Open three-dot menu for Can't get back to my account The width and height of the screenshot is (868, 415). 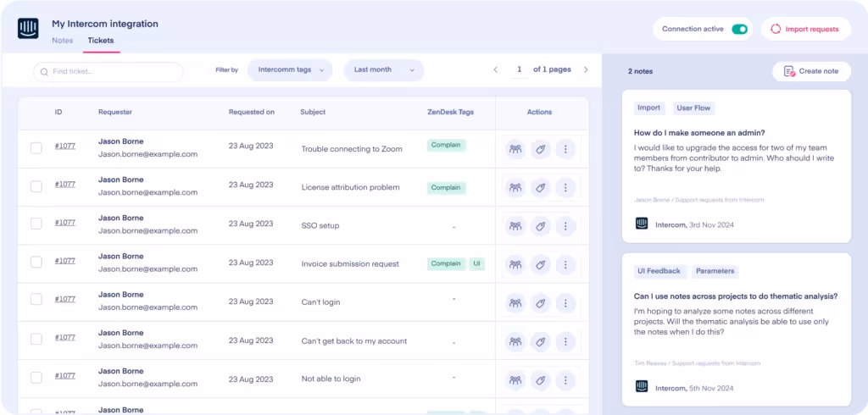tap(565, 341)
